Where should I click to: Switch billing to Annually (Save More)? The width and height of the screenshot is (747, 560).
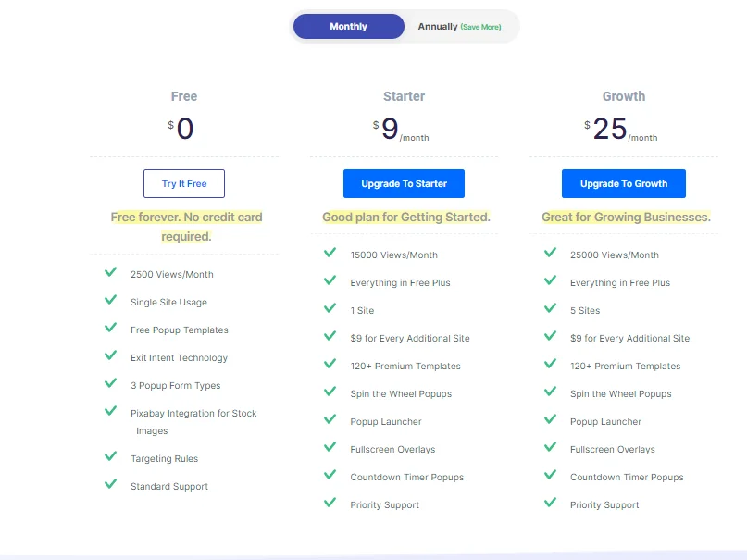coord(459,27)
